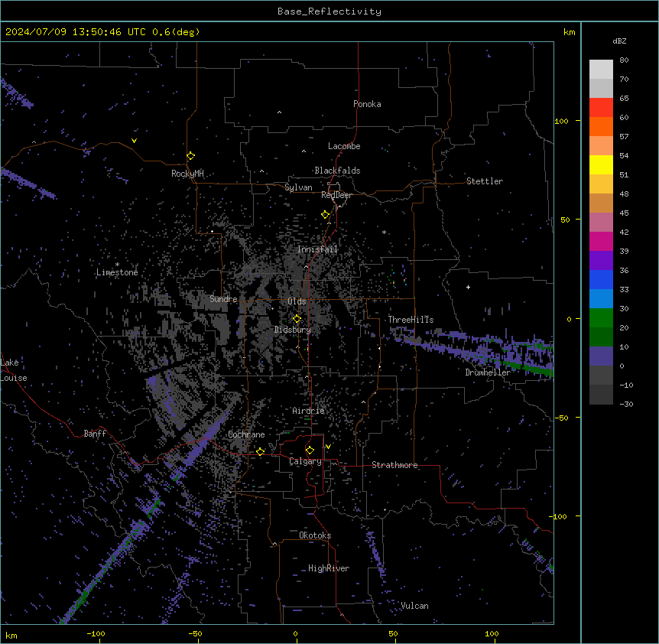Click the Ponoka label on the map
This screenshot has height=644, width=659.
(x=367, y=104)
